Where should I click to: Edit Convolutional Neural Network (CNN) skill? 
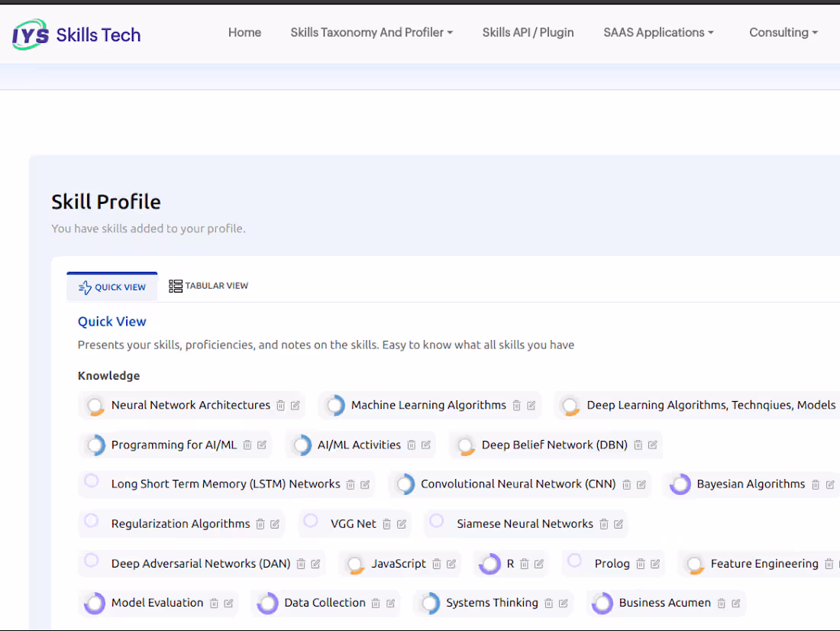click(x=641, y=484)
